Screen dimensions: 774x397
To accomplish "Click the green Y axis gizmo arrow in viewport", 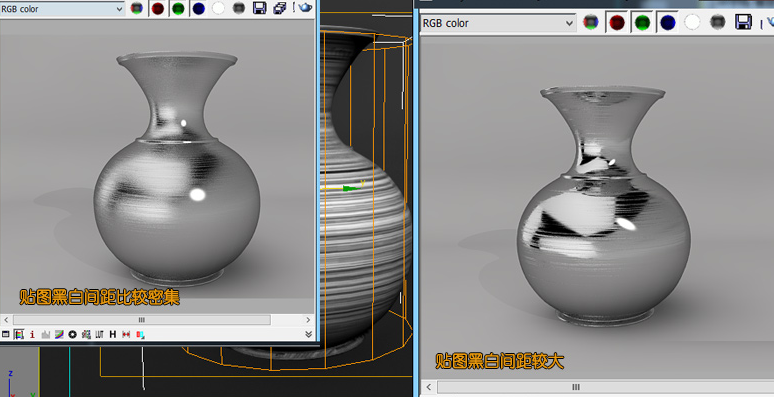I will (351, 188).
